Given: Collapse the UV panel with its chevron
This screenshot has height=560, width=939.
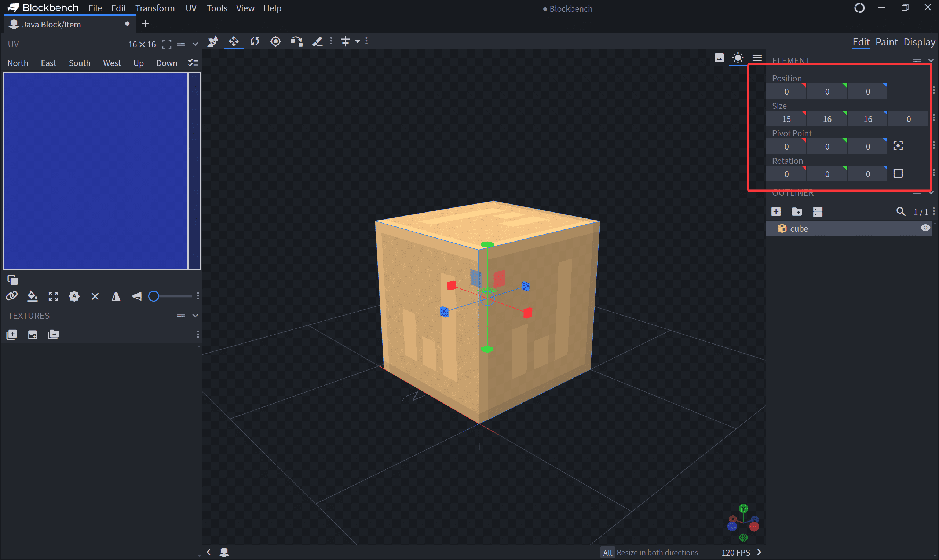Looking at the screenshot, I should coord(195,44).
